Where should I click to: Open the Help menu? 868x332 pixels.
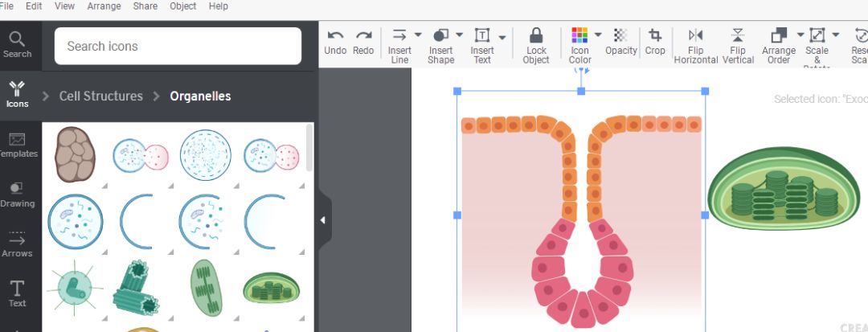pyautogui.click(x=218, y=6)
